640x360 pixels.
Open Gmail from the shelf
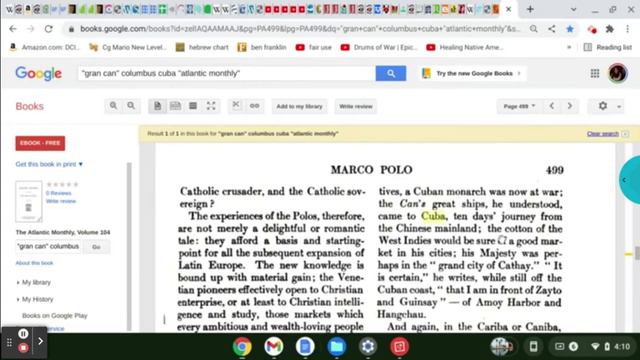[273, 347]
